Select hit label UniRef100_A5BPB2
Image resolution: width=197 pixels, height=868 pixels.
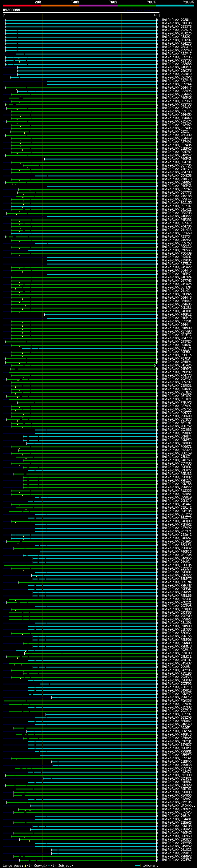pos(177,372)
